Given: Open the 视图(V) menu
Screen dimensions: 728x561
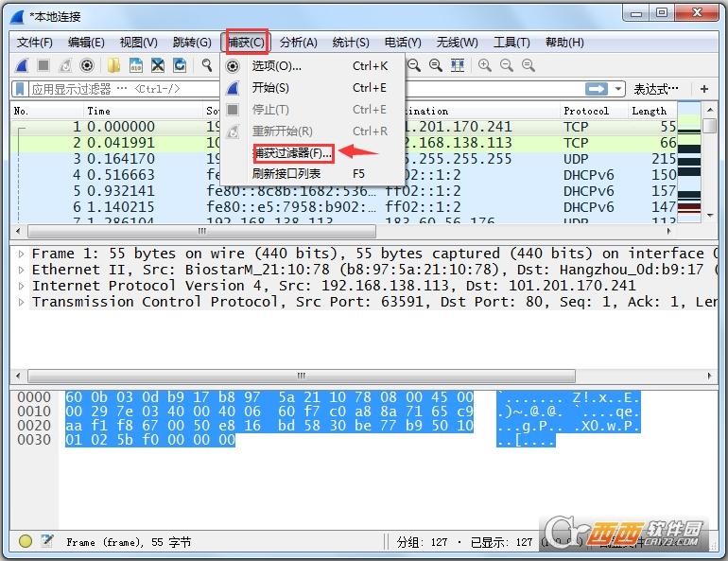Looking at the screenshot, I should tap(138, 43).
